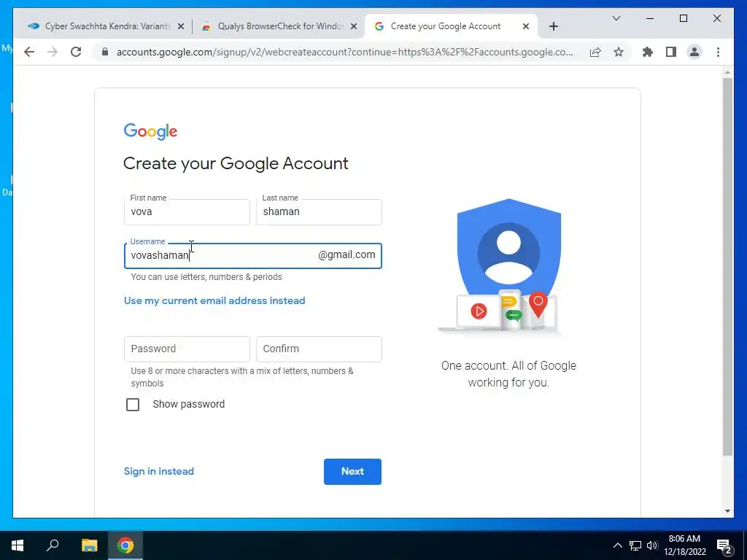Open the taskbar clock and date
Screen dimensions: 747x560
684,545
